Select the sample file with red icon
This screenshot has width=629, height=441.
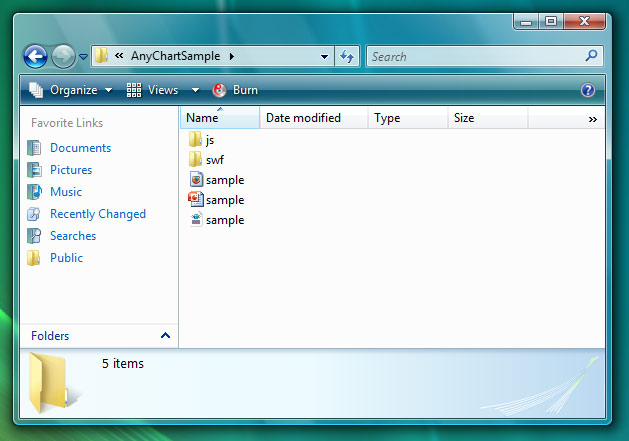pos(224,200)
